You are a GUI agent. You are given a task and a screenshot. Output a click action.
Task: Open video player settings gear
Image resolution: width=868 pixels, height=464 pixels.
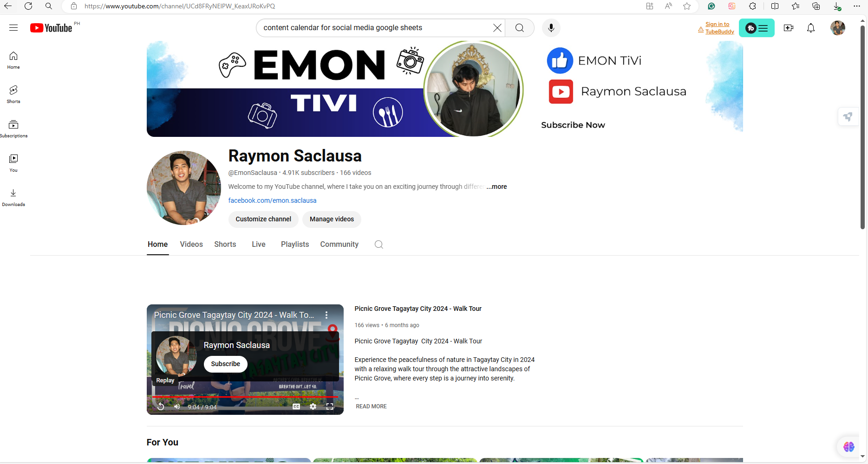click(x=313, y=406)
